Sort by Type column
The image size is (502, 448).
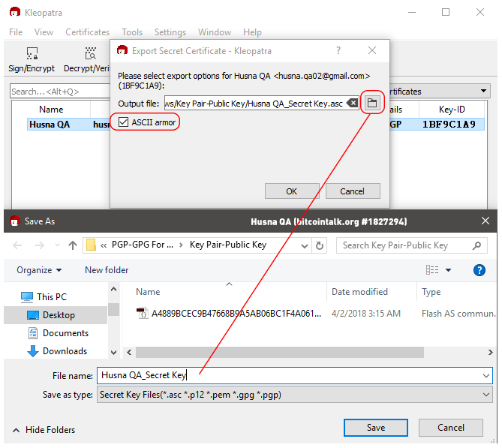point(431,292)
